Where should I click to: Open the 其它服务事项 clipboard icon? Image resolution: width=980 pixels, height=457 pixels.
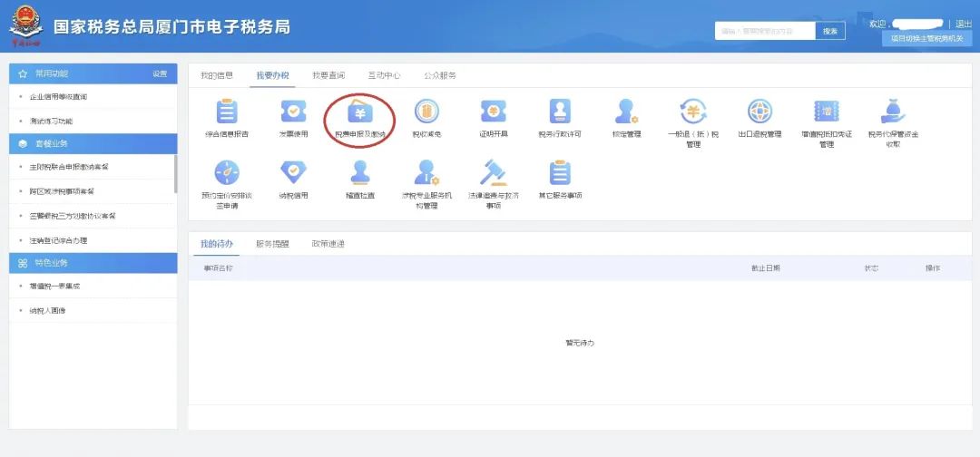click(560, 173)
